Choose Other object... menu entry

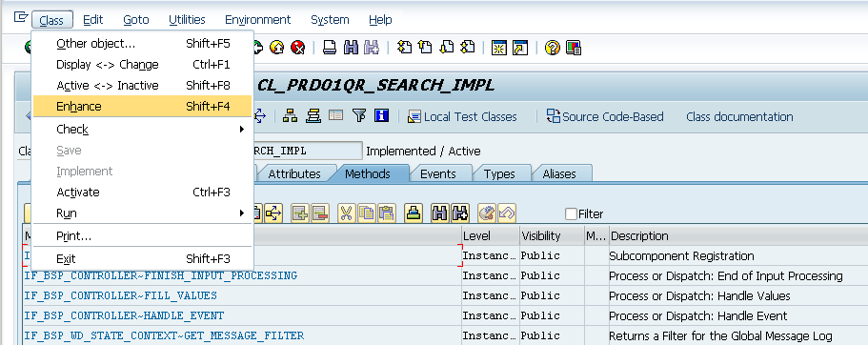click(x=142, y=43)
